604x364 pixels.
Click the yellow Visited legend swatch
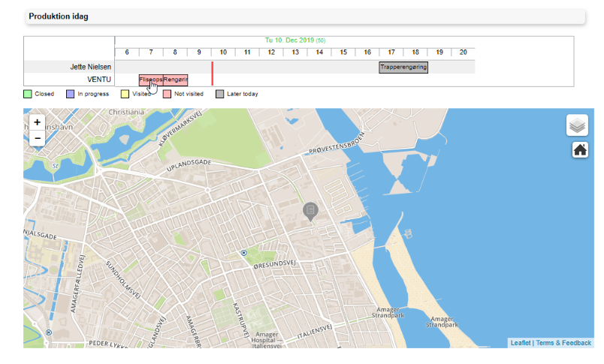(x=124, y=95)
